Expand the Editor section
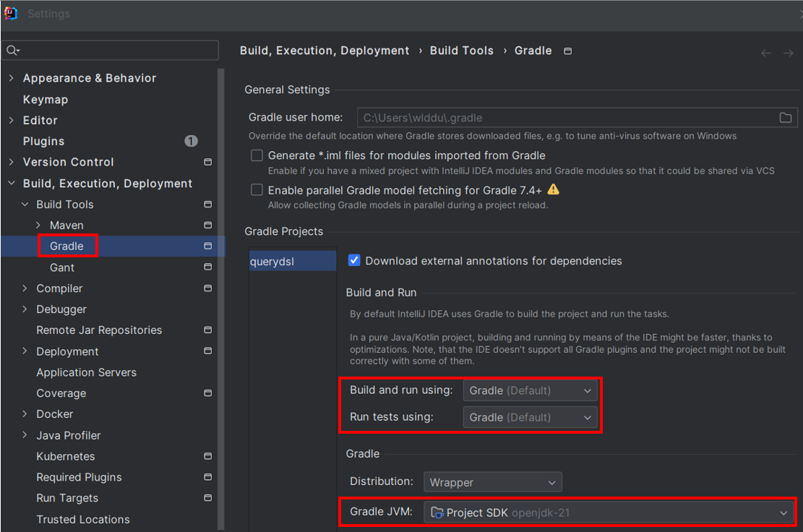803x532 pixels. click(x=12, y=120)
